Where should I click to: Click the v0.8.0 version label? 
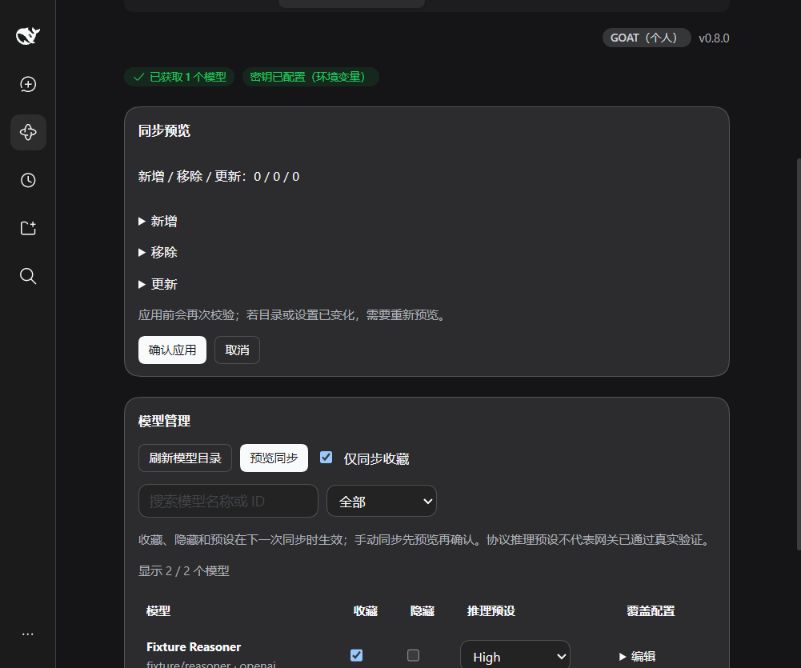tap(714, 38)
